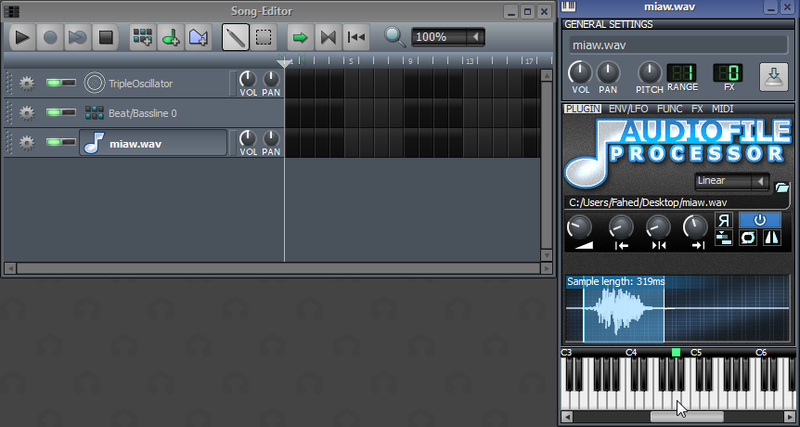Click the Song-Editor window menu icon
Screen dimensions: 800x427
pos(10,11)
